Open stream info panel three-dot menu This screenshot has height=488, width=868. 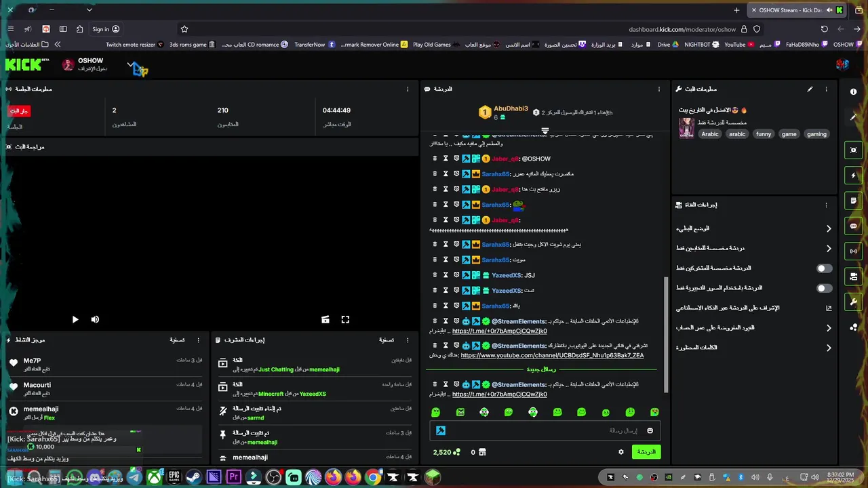pyautogui.click(x=826, y=89)
